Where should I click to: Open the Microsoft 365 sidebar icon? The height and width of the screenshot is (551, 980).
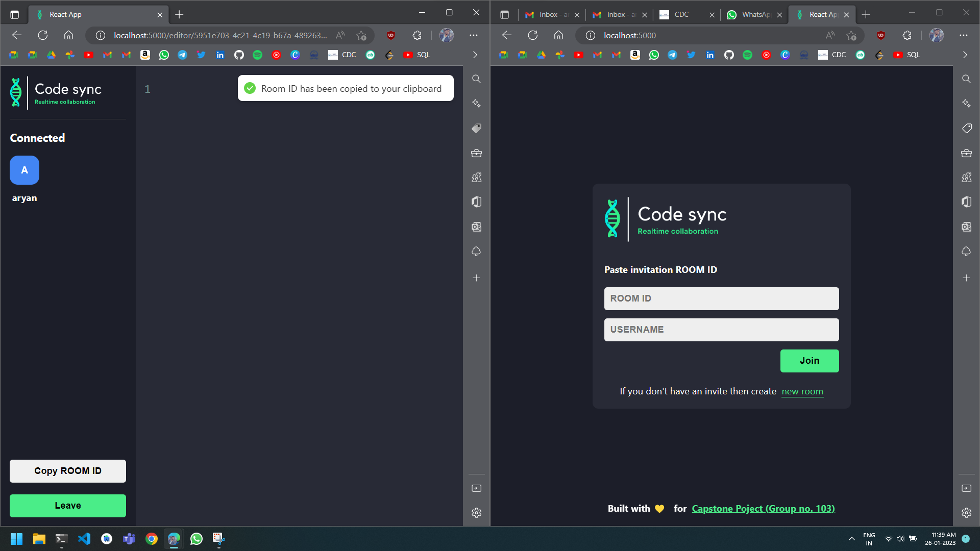(x=476, y=202)
